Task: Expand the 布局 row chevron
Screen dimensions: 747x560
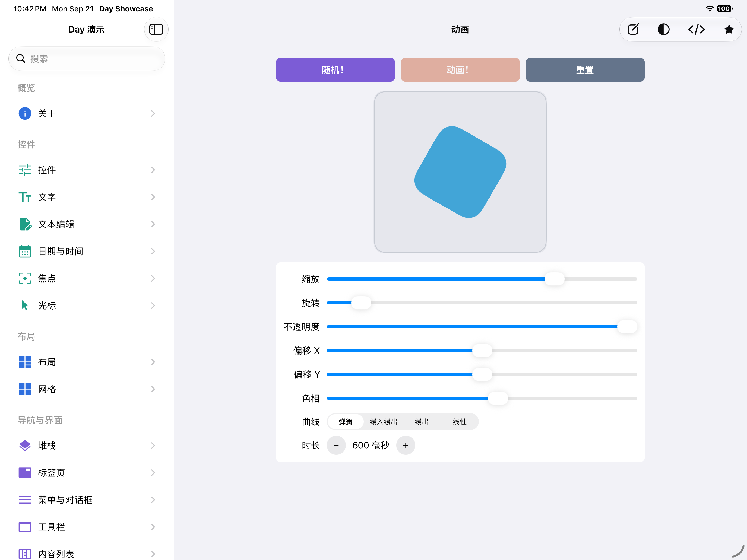Action: click(x=153, y=362)
